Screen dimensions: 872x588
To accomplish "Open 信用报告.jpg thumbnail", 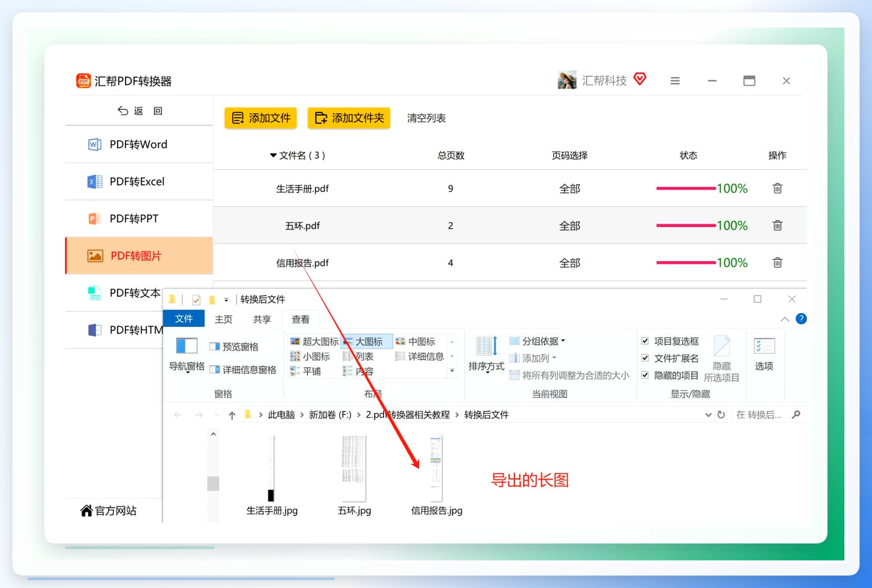I will [x=437, y=468].
